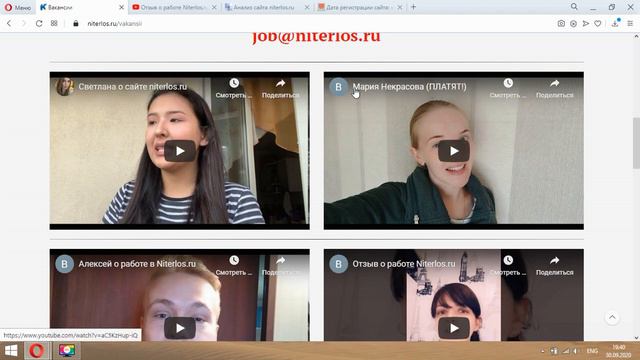Viewport: 640px width, 360px height.
Task: Open Отзыв о работе Niterlos.ru video title
Action: tap(404, 264)
